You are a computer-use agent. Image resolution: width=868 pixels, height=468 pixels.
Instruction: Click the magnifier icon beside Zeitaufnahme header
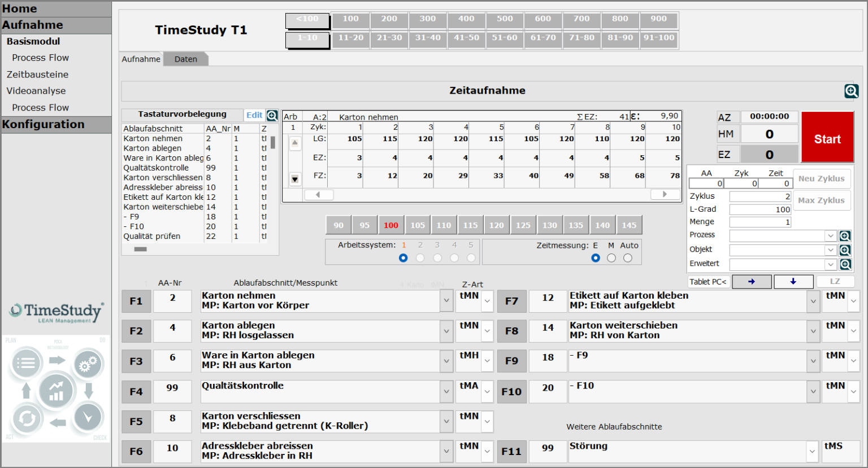pyautogui.click(x=851, y=91)
